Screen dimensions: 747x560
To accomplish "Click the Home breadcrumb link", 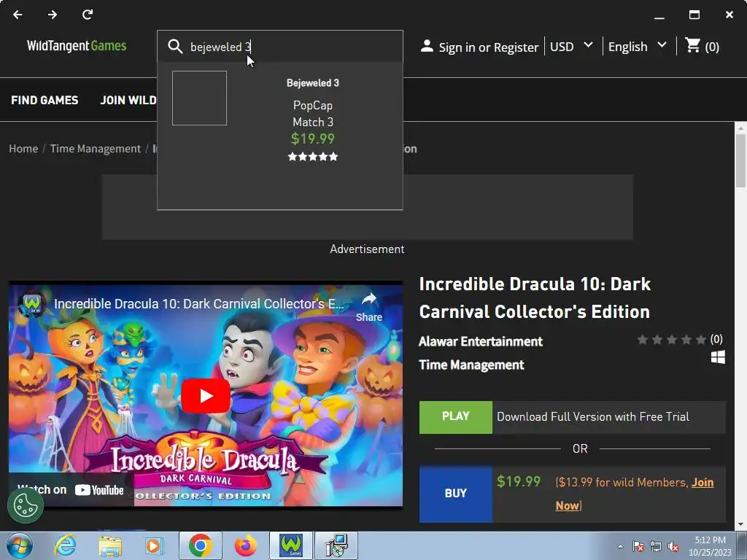I will (x=23, y=149).
